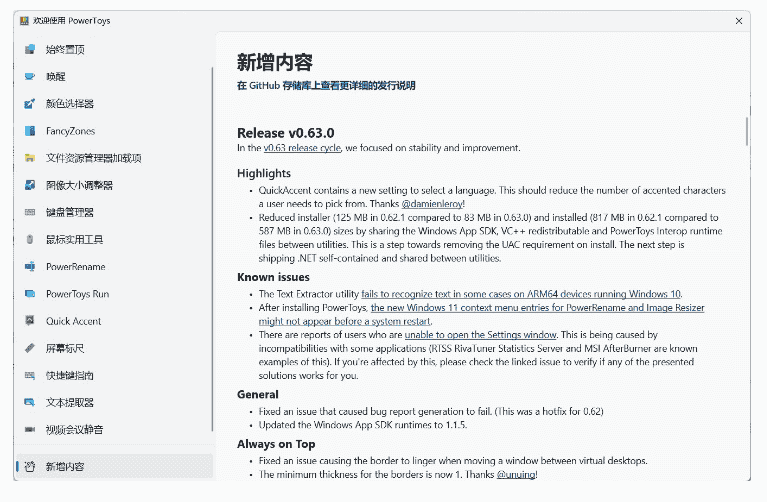Click the FancyZones layout icon
Image resolution: width=767 pixels, height=502 pixels.
tap(30, 131)
